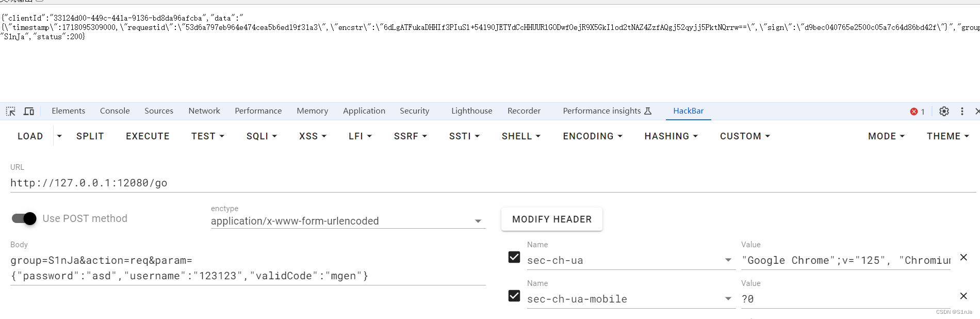This screenshot has height=319, width=980.
Task: Toggle the Use POST method switch
Action: pyautogui.click(x=24, y=218)
